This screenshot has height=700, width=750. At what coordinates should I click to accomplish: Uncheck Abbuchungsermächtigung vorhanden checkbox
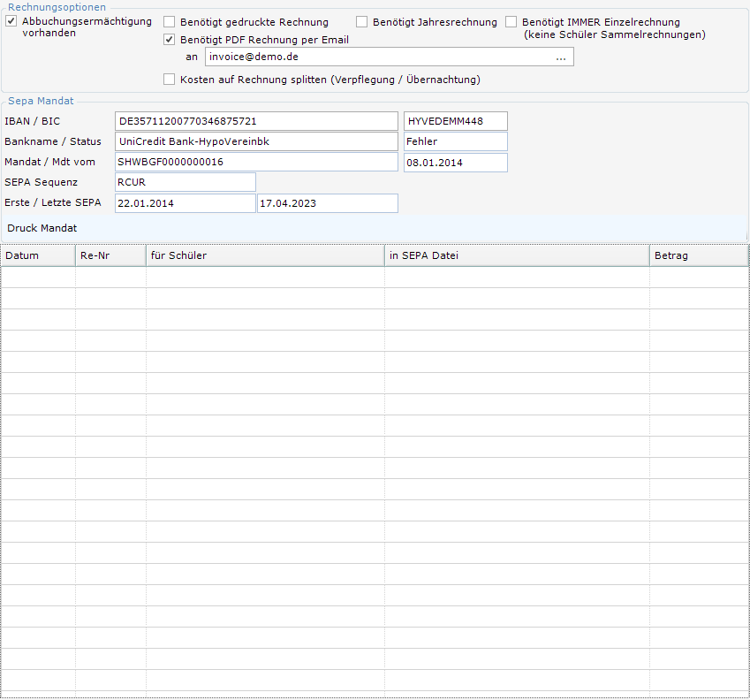pos(11,21)
